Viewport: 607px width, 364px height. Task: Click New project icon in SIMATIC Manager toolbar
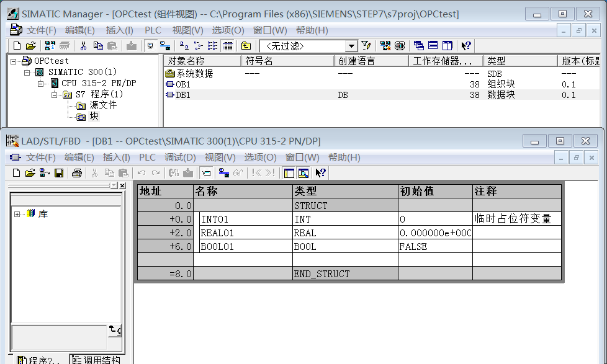[17, 46]
